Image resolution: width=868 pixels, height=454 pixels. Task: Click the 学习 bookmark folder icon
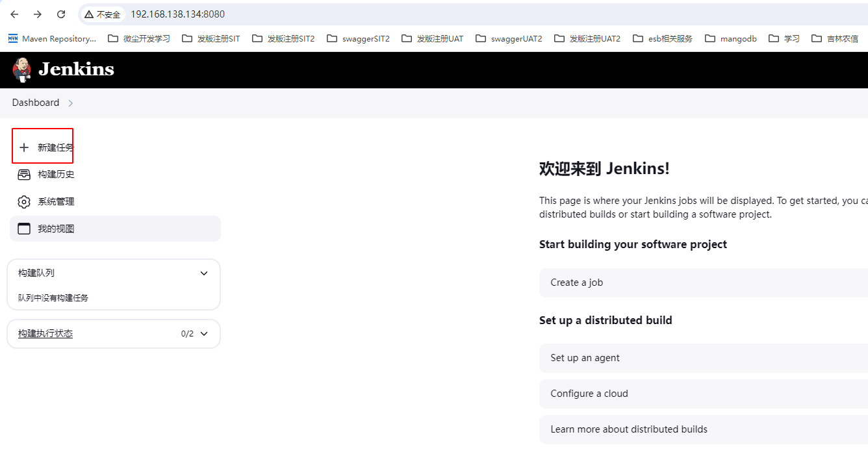click(774, 38)
